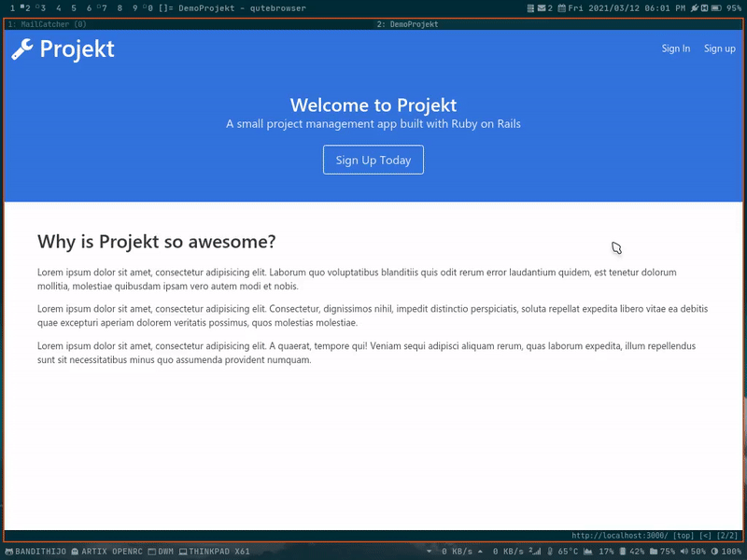747x560 pixels.
Task: Click the []= layout symbol in dwm bar
Action: (166, 7)
